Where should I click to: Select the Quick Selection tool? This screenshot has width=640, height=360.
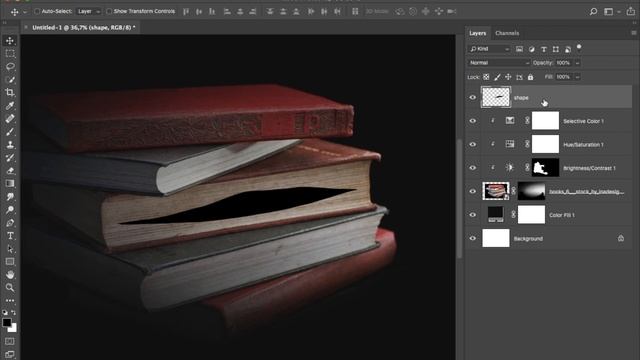10,80
